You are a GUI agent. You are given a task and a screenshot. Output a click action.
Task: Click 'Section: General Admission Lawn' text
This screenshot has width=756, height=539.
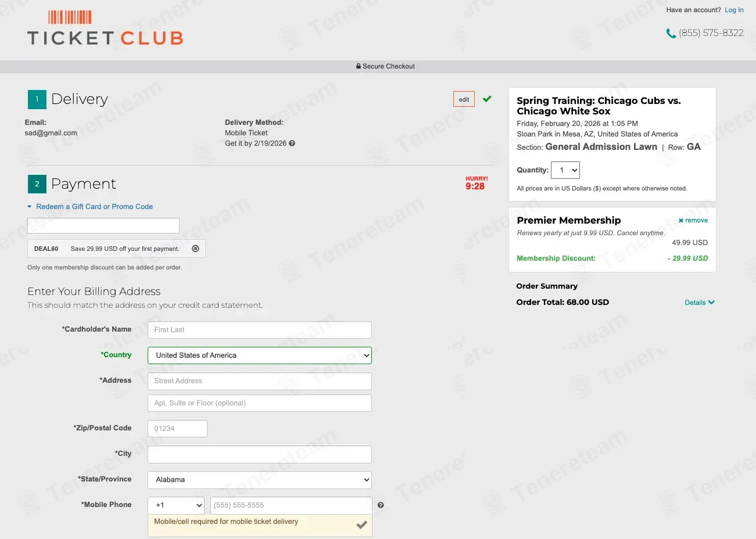[587, 147]
